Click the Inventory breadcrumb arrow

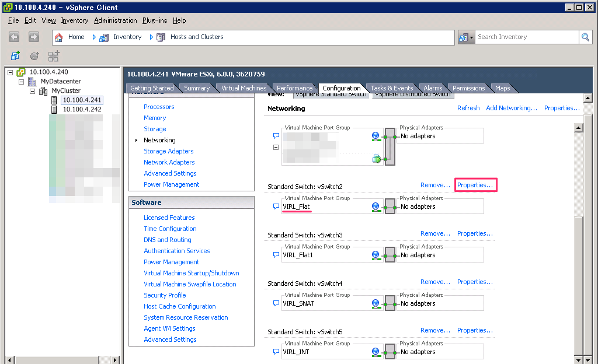tap(151, 37)
